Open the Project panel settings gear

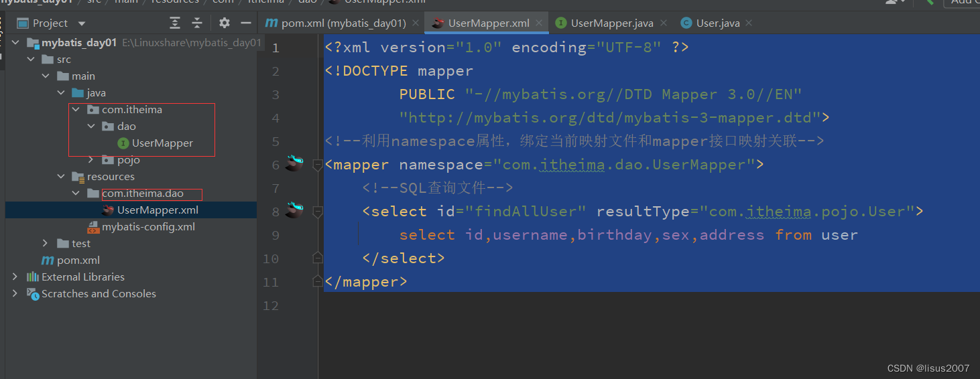point(225,23)
